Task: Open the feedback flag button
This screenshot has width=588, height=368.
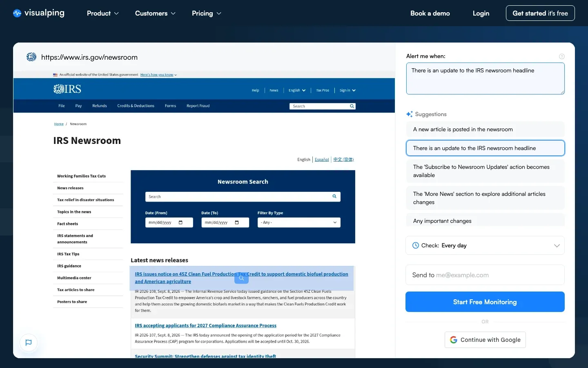Action: (x=29, y=343)
